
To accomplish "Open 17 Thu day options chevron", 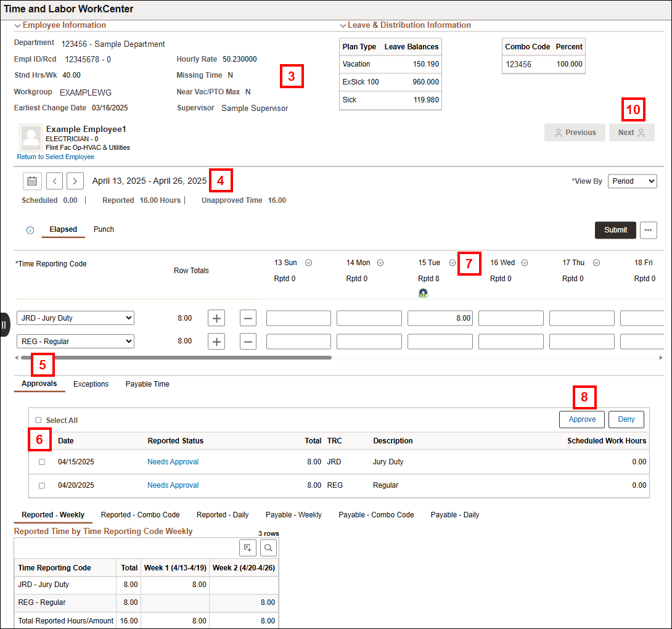I will [x=596, y=263].
